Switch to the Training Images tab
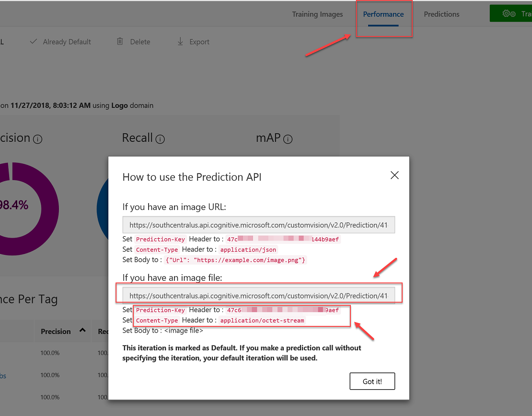This screenshot has height=416, width=532. (x=317, y=14)
